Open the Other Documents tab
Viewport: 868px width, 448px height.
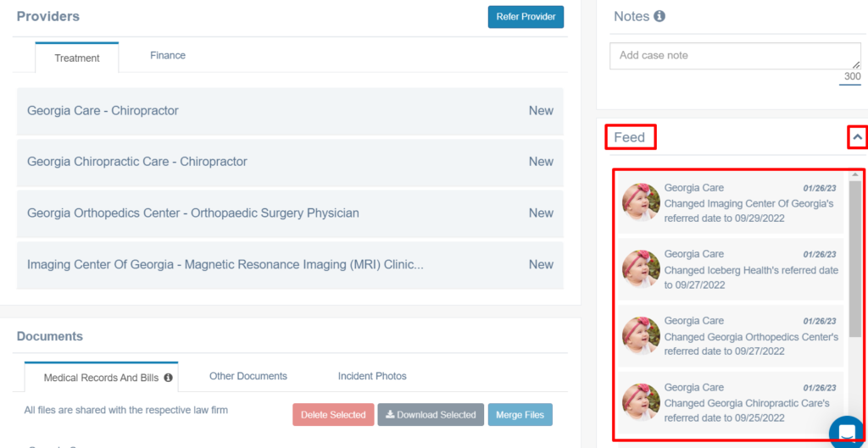point(248,376)
